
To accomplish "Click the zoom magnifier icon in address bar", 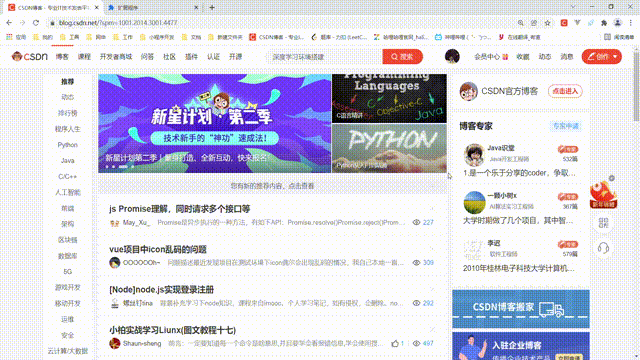I will 521,23.
